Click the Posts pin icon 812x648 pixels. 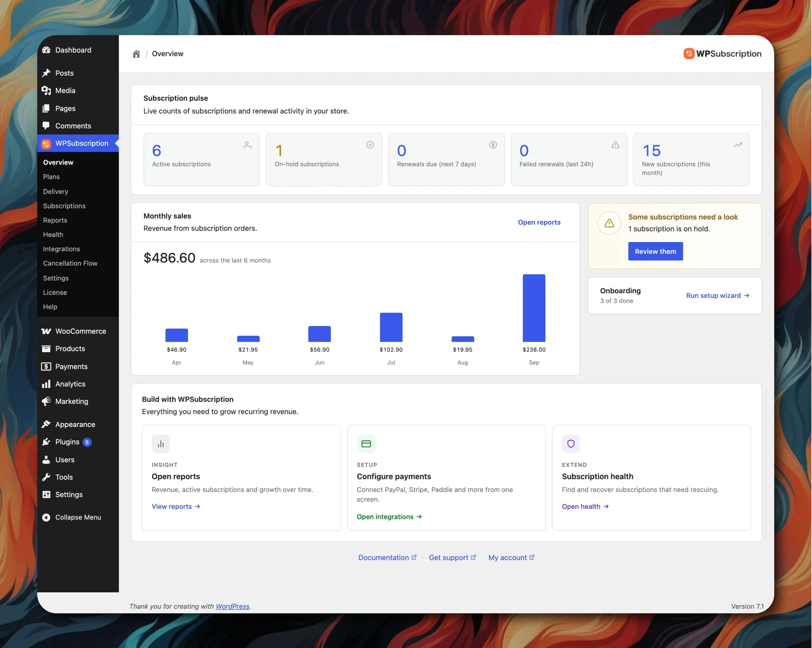point(46,73)
